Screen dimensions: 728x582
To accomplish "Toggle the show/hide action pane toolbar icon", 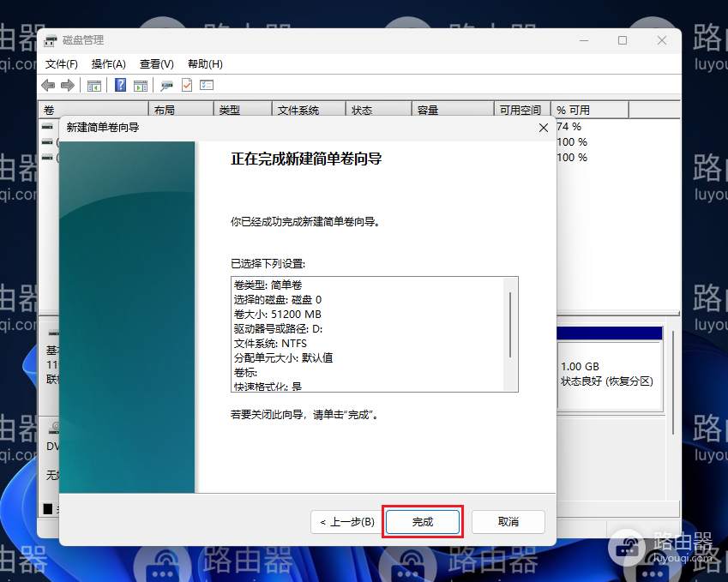I will pos(141,86).
